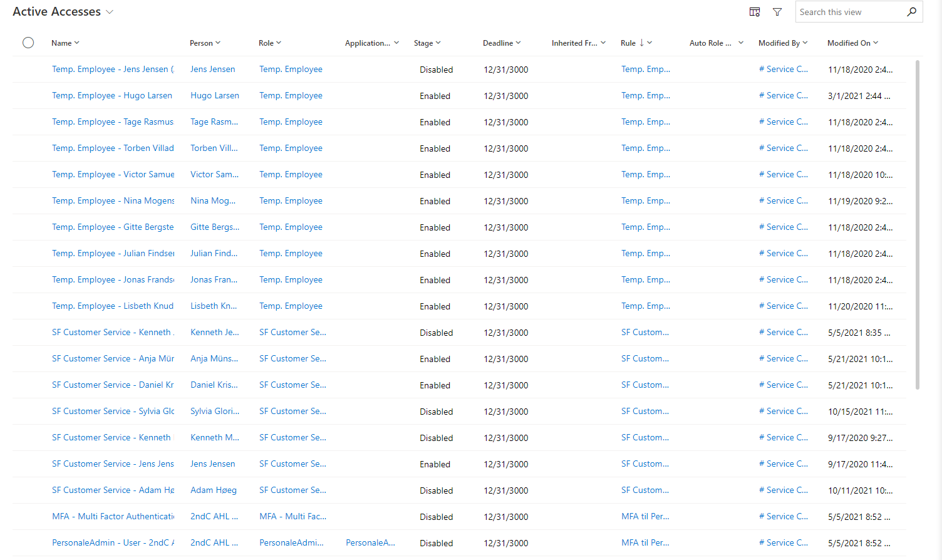Click Adam Høeg in the Person column
Viewport: 942px width, 560px height.
tap(214, 490)
